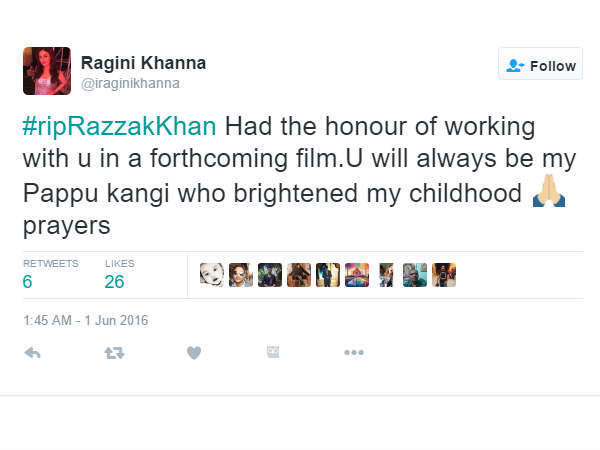Screen dimensions: 600x450
Task: Click the first liker avatar in the row
Action: click(x=211, y=275)
